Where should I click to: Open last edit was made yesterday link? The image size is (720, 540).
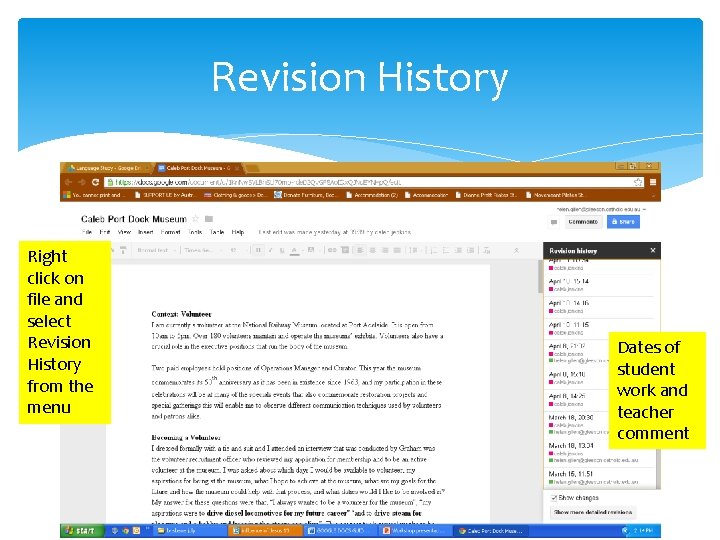(335, 232)
